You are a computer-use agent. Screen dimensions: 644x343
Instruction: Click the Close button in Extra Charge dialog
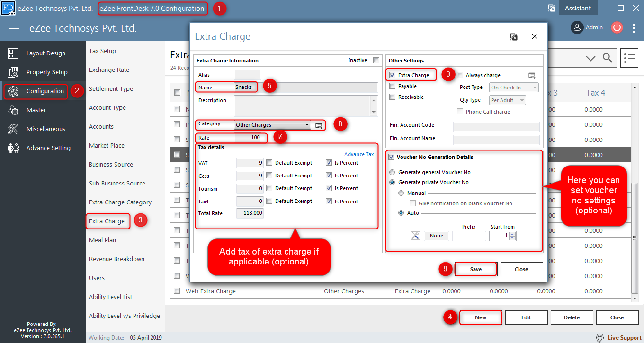[x=521, y=269]
